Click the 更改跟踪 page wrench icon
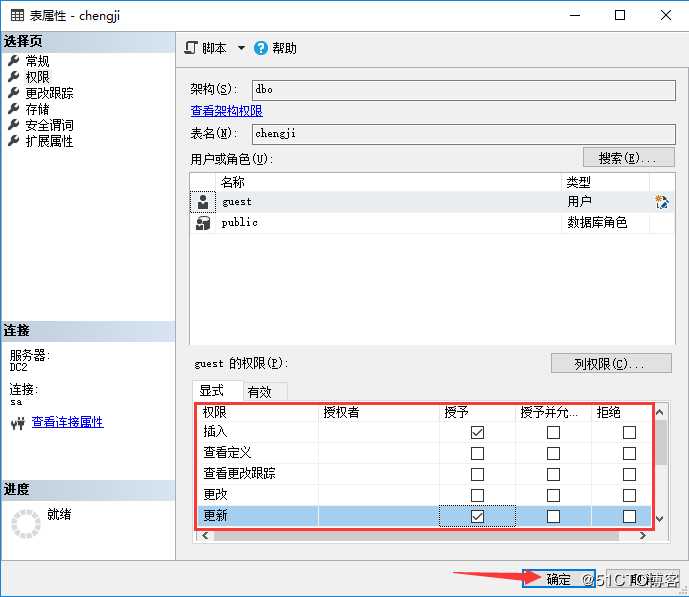 (x=14, y=92)
